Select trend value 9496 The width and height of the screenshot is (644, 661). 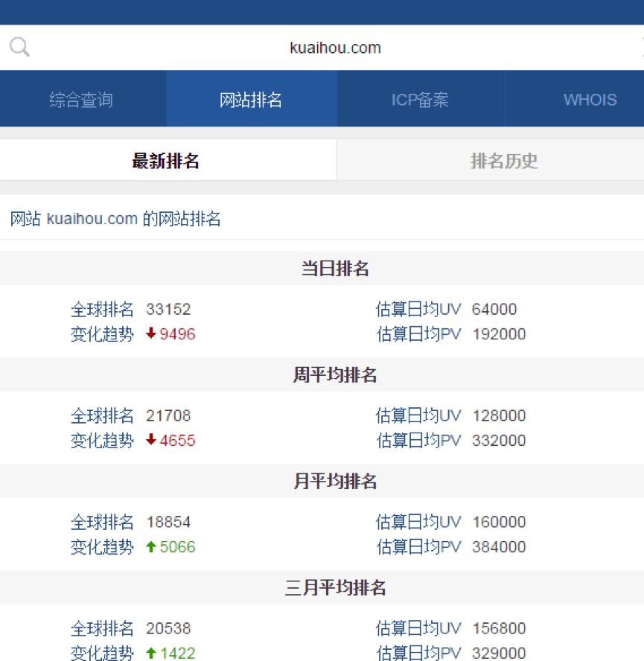pos(177,334)
